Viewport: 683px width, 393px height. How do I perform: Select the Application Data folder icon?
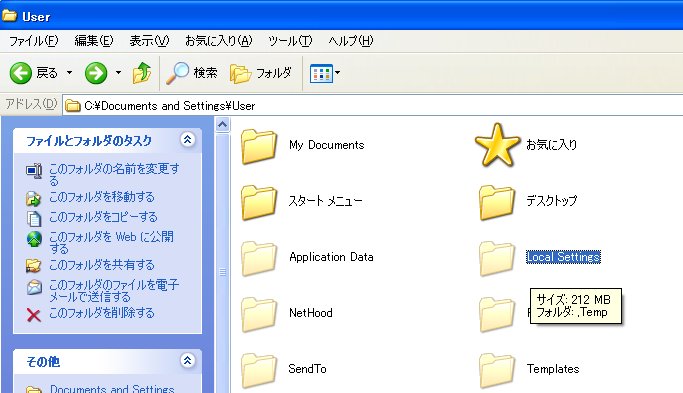click(259, 258)
